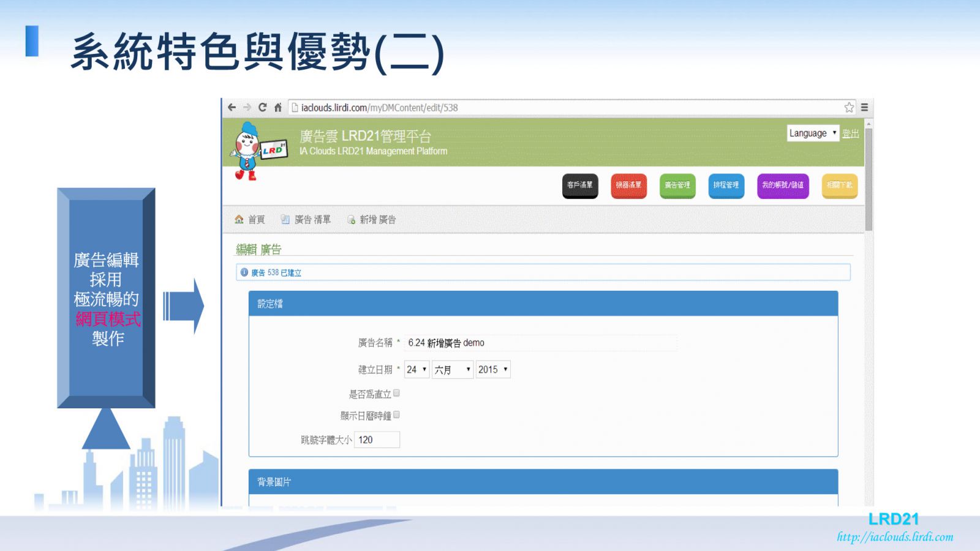Open the month dropdown showing 六月
This screenshot has width=980, height=551.
[x=453, y=369]
